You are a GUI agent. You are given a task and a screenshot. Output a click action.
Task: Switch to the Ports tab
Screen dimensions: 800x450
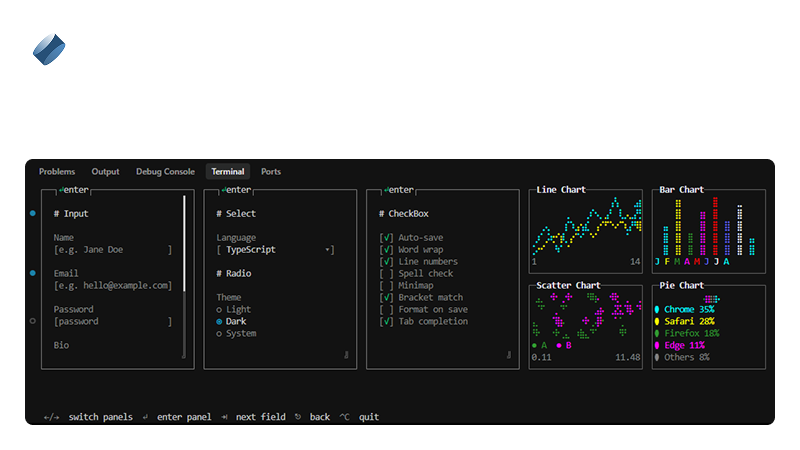[271, 172]
